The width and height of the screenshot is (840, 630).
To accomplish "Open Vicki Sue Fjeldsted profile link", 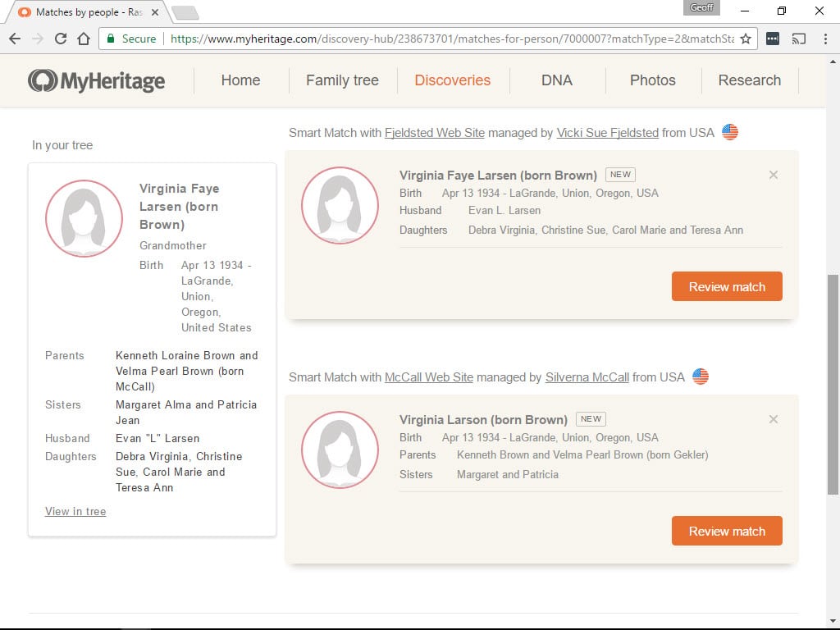I will [608, 133].
